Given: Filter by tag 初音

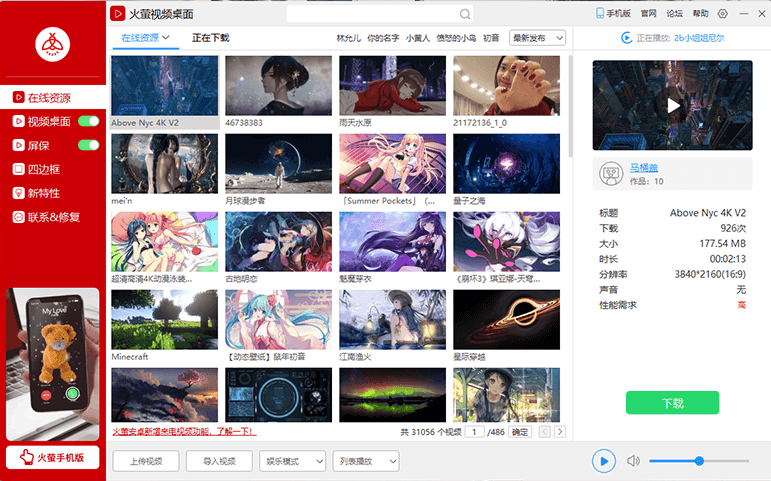Looking at the screenshot, I should pos(491,38).
